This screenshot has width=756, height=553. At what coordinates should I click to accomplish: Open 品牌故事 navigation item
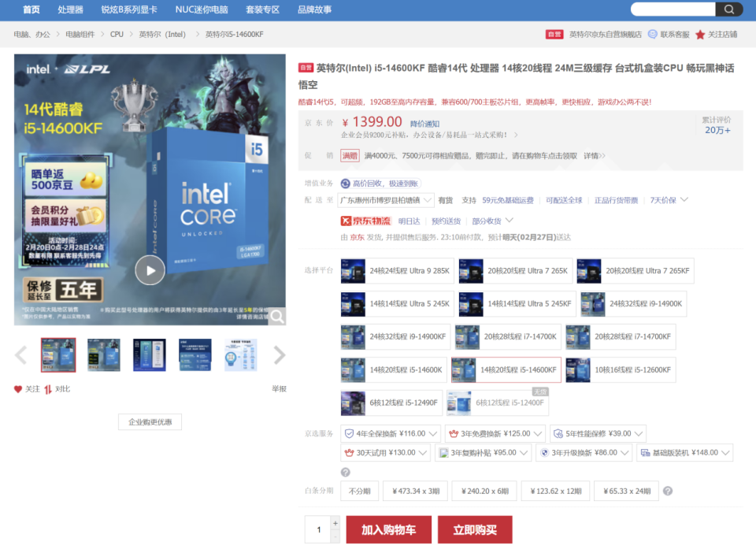pyautogui.click(x=314, y=9)
